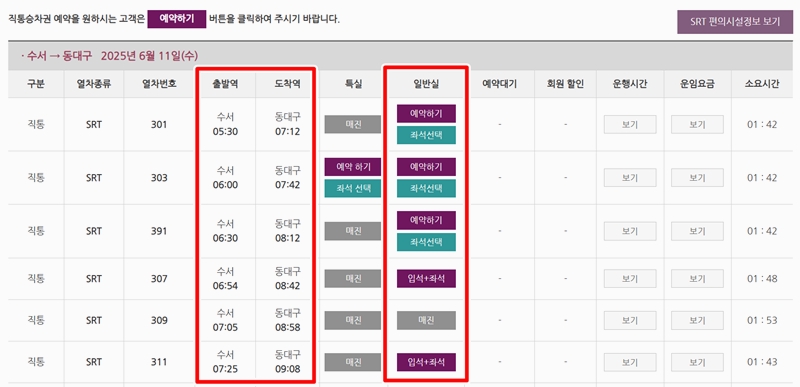The image size is (800, 387).
Task: Click duration 01 : 43
Action: tap(762, 362)
